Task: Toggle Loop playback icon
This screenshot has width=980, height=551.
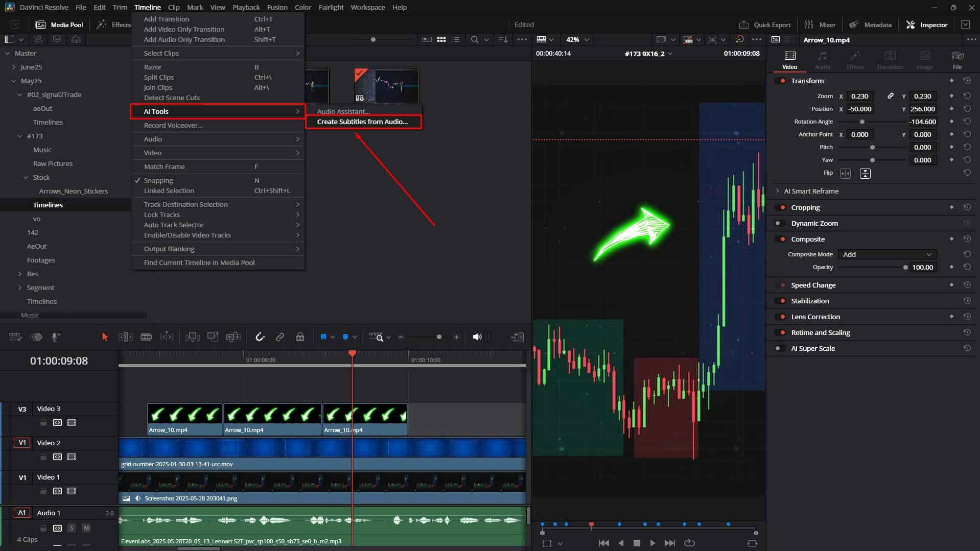Action: 689,543
